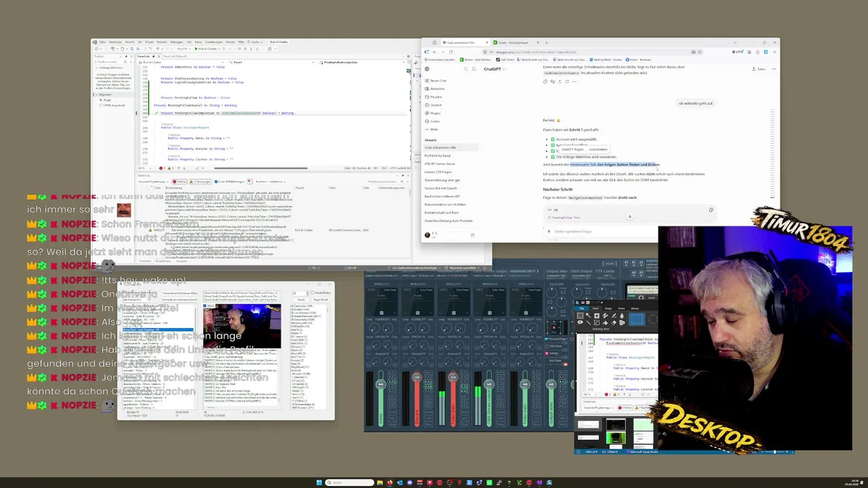Jump to latest message with down-arrow button
The width and height of the screenshot is (868, 488).
point(629,217)
